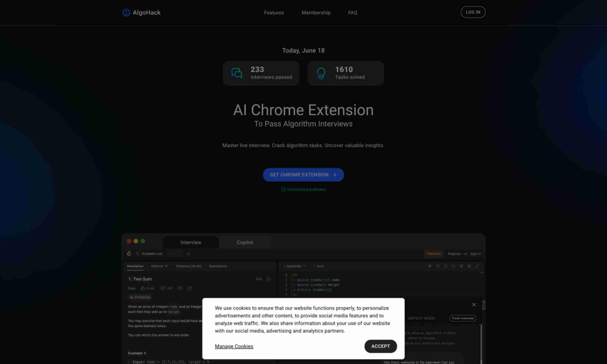Click the Easy difficulty label
The height and width of the screenshot is (364, 607).
(x=132, y=288)
